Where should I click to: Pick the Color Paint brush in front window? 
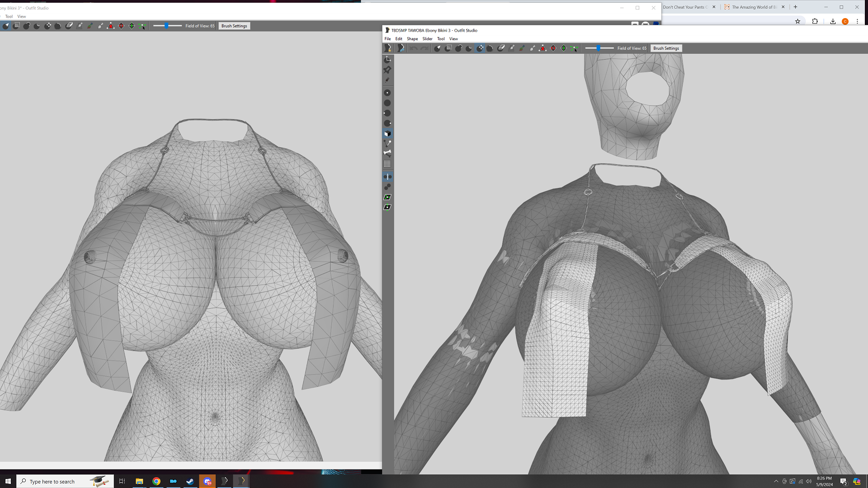coord(522,48)
